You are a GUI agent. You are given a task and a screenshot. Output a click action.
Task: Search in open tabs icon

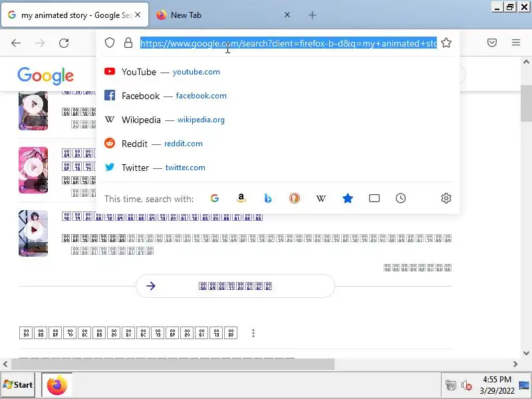[374, 198]
